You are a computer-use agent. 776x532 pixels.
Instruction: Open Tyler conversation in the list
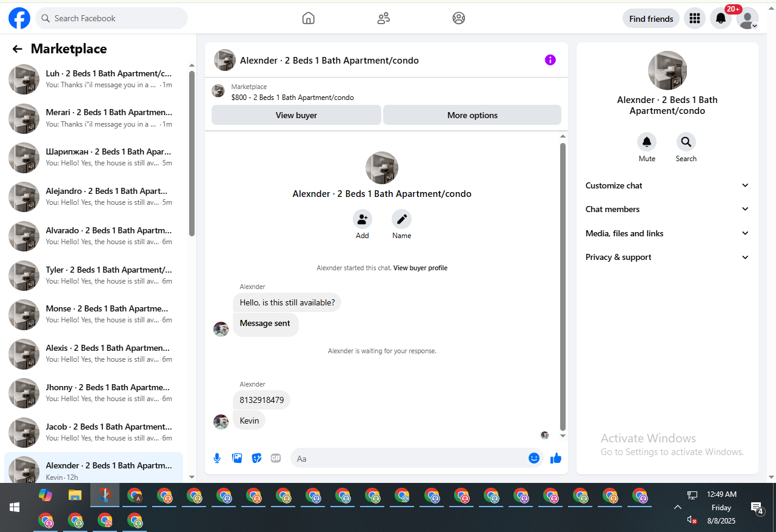pyautogui.click(x=93, y=275)
